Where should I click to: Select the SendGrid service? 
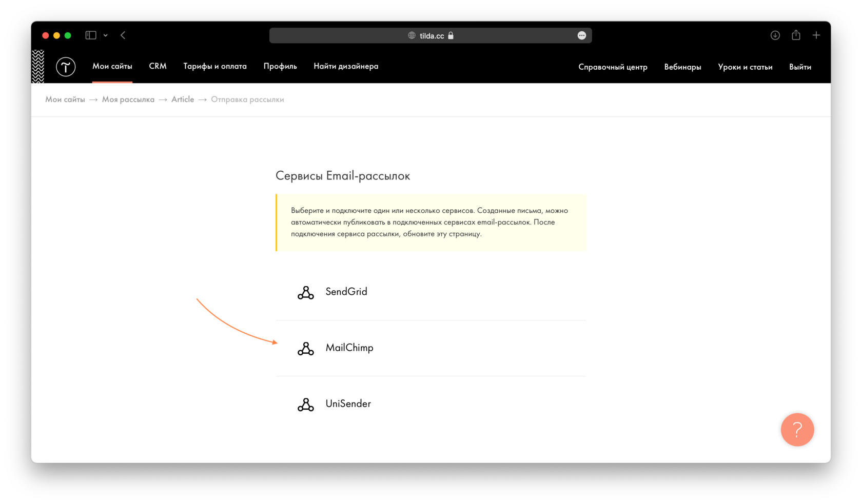coord(431,292)
